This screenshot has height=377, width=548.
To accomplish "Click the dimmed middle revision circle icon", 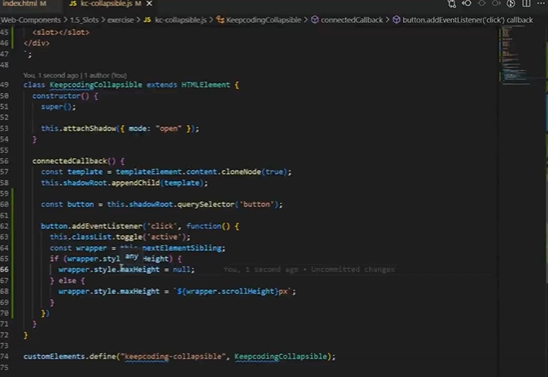I will pos(482,3).
